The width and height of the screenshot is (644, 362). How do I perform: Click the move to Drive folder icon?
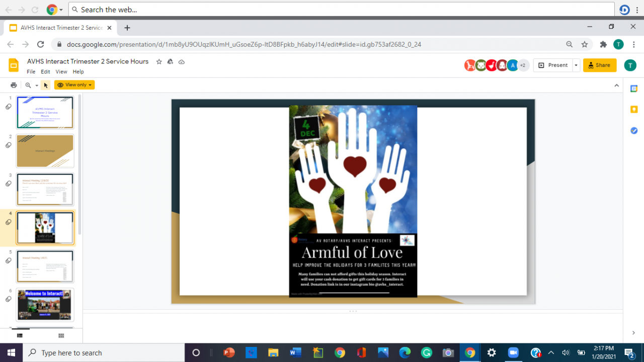[170, 61]
